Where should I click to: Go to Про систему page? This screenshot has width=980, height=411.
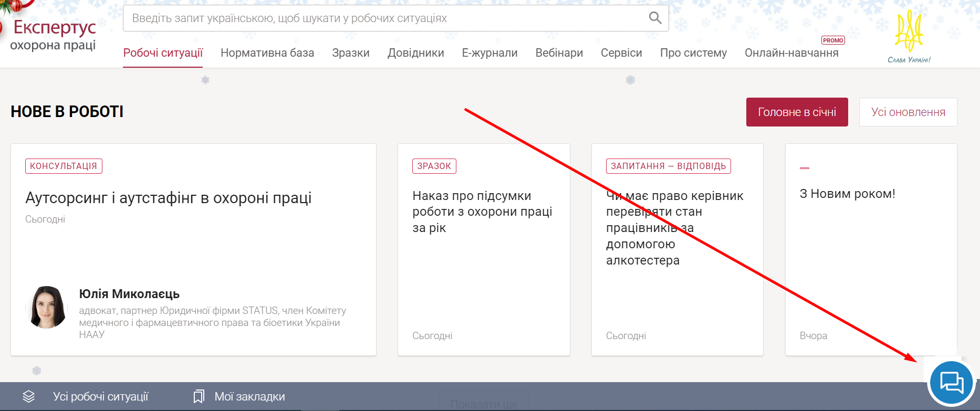click(x=693, y=53)
